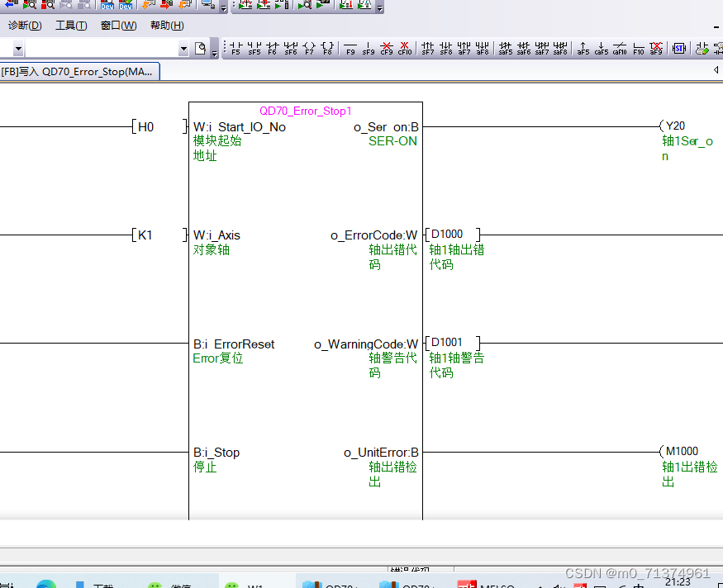
Task: Click the first blue Dev toolbar icon
Action: tap(107, 5)
